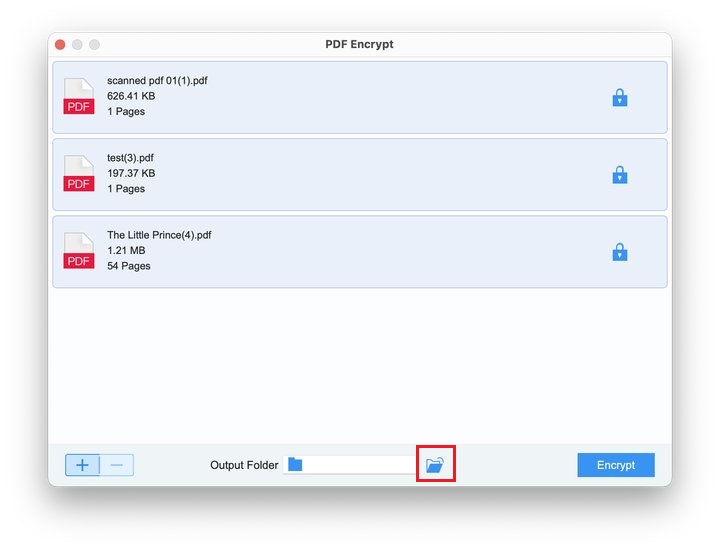
Task: Select The Little Prince(4).pdf file name
Action: [159, 235]
